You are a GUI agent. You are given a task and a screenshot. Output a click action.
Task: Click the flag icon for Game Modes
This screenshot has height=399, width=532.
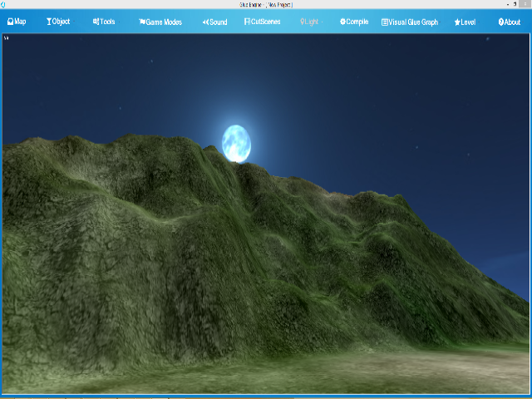142,22
